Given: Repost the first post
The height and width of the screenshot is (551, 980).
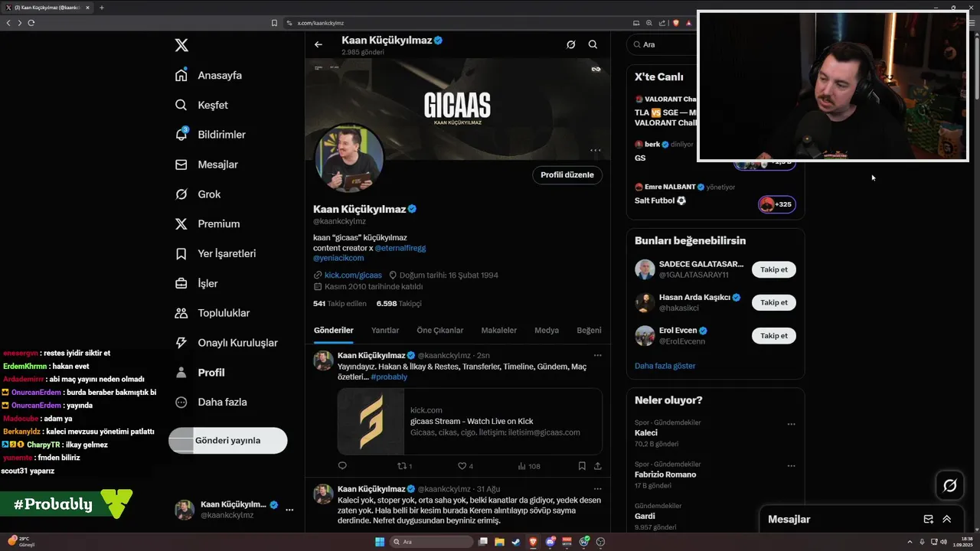Looking at the screenshot, I should coord(404,466).
